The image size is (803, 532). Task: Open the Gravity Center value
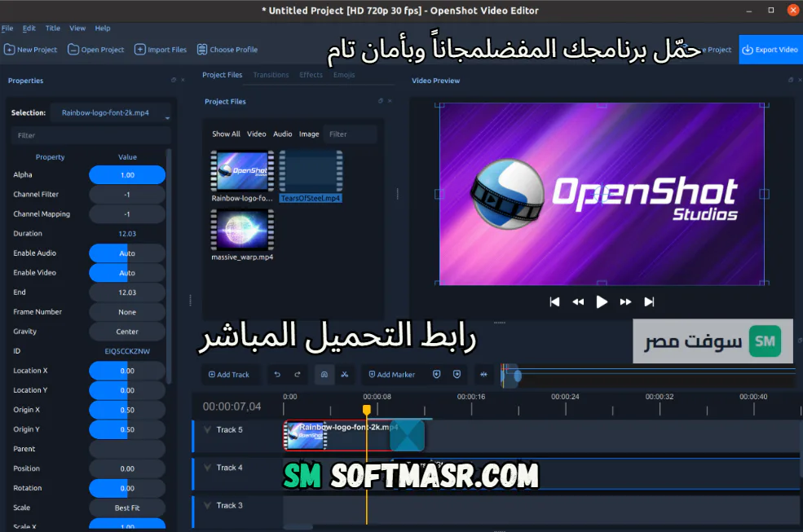pos(127,332)
